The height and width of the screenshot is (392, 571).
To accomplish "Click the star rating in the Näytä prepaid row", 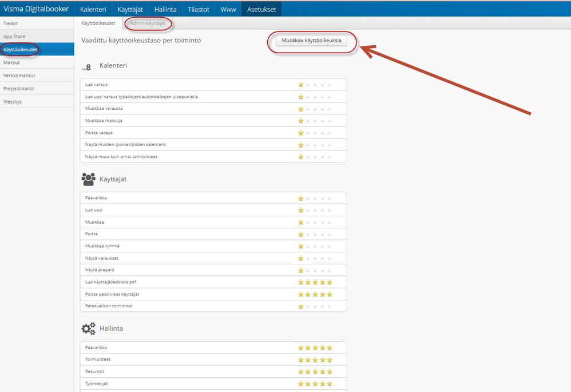I will 315,270.
